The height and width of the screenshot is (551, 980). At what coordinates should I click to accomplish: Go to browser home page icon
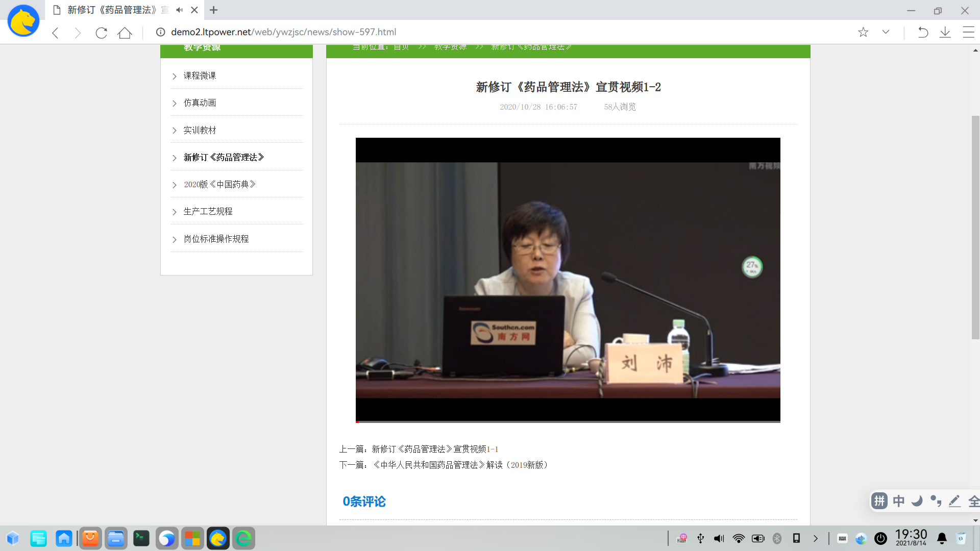click(x=125, y=33)
